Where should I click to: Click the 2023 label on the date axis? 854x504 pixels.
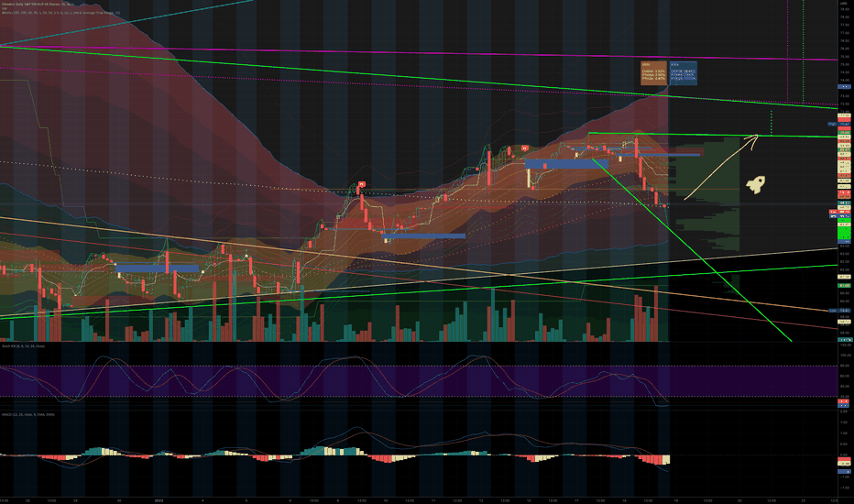[159, 499]
